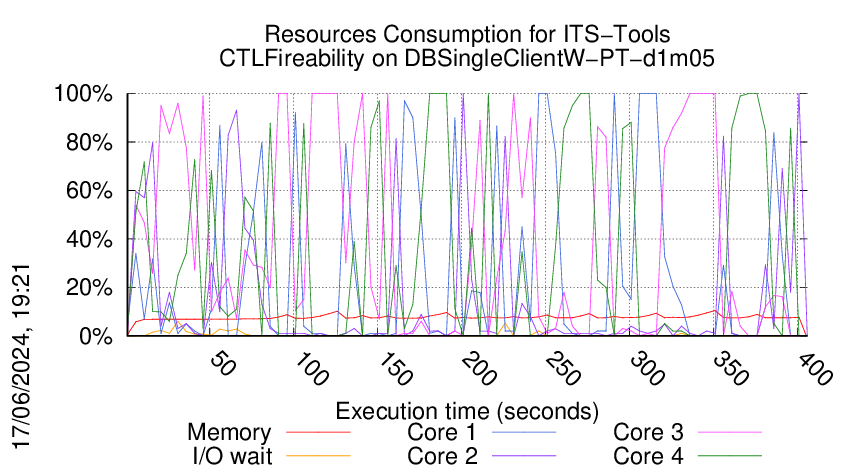Click the orange I/O wait legend line sample
Screen dimensions: 850x475
318,456
